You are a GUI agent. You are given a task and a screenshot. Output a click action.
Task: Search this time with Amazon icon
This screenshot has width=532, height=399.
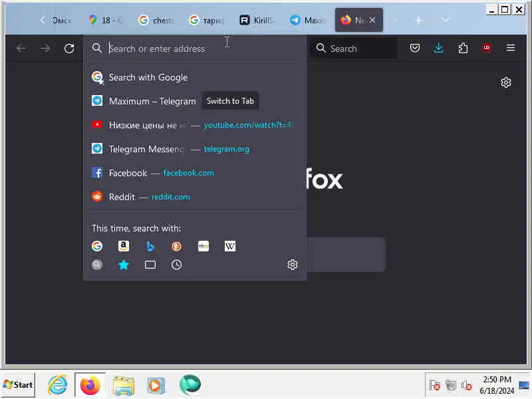coord(124,246)
